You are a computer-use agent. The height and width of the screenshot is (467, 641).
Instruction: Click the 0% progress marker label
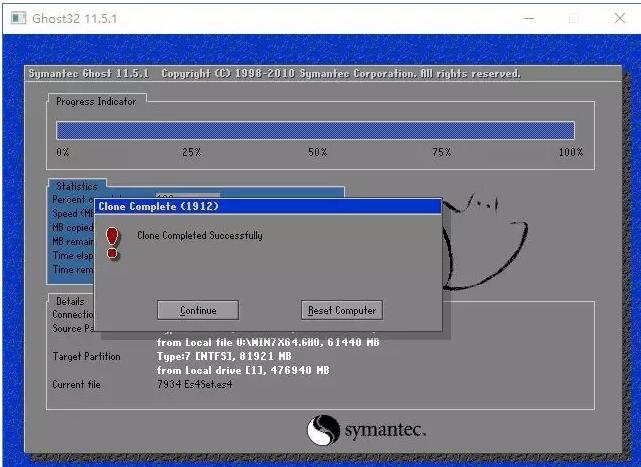click(x=63, y=152)
